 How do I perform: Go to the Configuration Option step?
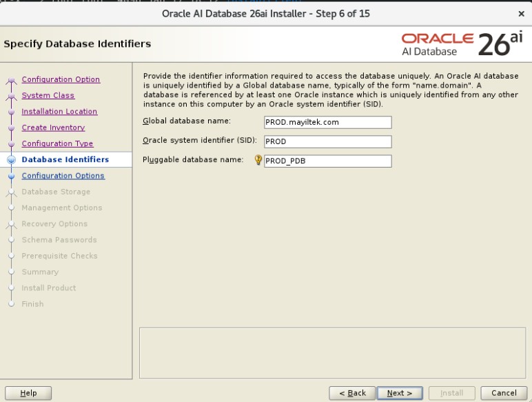point(61,79)
